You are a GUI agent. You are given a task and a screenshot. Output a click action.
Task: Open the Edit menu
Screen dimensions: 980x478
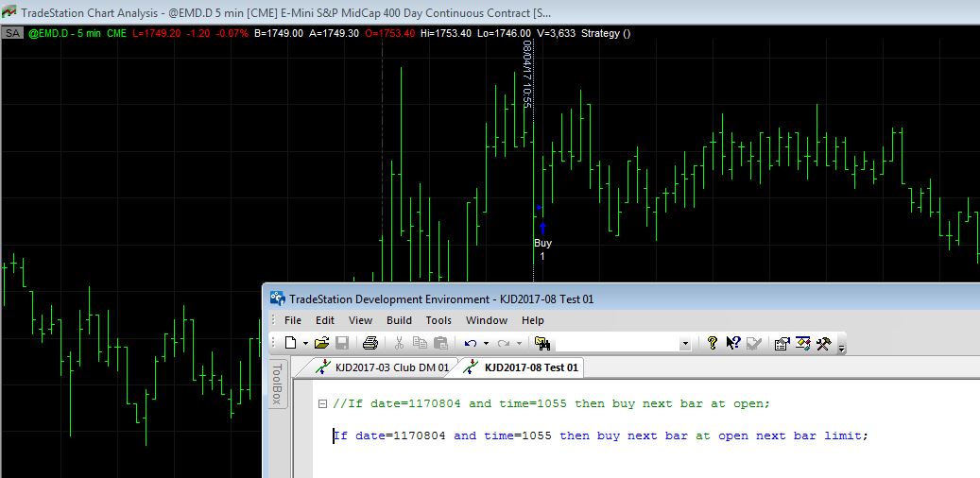coord(325,320)
